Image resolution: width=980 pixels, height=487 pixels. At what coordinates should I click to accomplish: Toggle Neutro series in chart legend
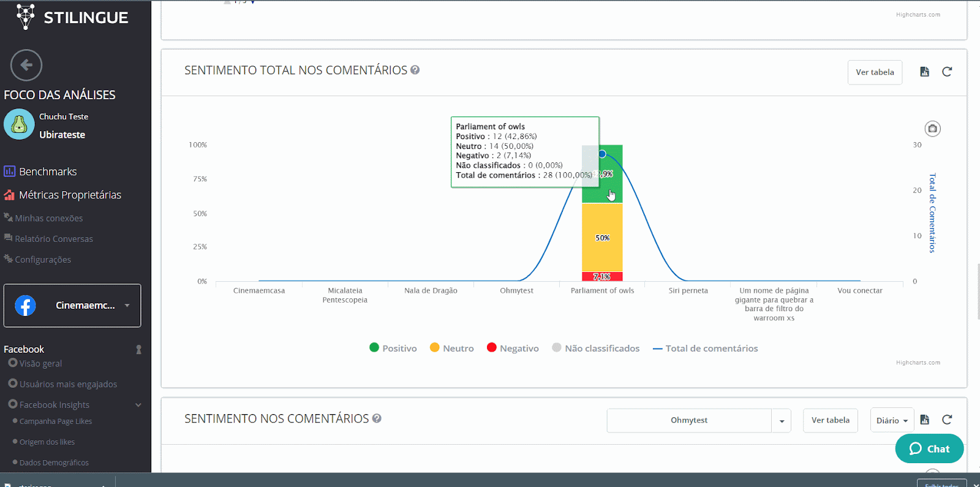(452, 348)
